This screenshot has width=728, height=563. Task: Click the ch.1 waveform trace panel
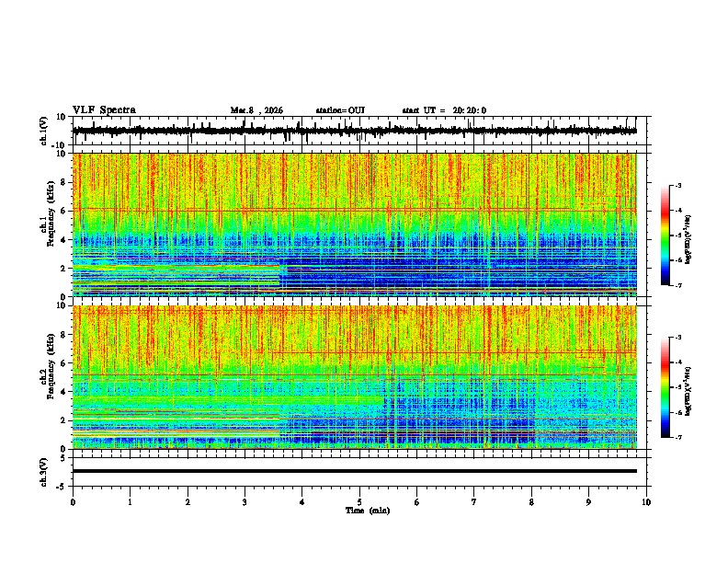point(359,131)
